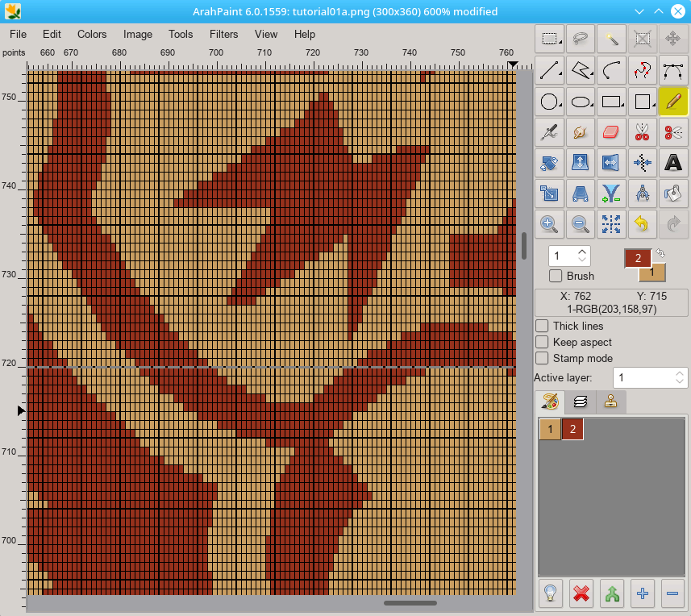The image size is (691, 616).
Task: Select the arc curve tool
Action: [611, 70]
